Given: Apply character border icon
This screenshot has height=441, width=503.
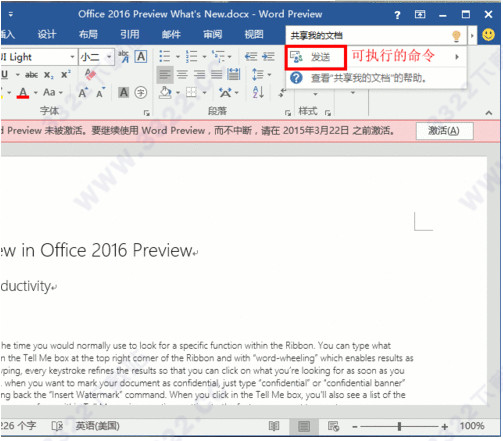Looking at the screenshot, I should coord(141,56).
